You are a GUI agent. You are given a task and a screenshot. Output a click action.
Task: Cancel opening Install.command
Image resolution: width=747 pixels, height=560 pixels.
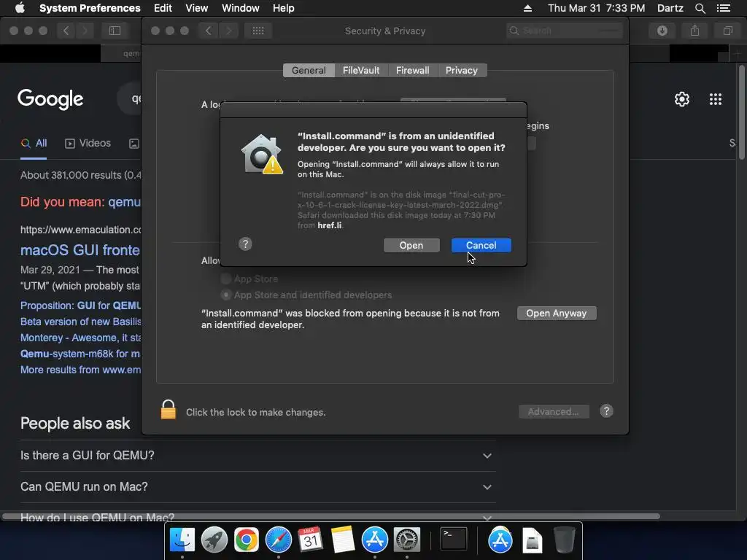pyautogui.click(x=481, y=245)
